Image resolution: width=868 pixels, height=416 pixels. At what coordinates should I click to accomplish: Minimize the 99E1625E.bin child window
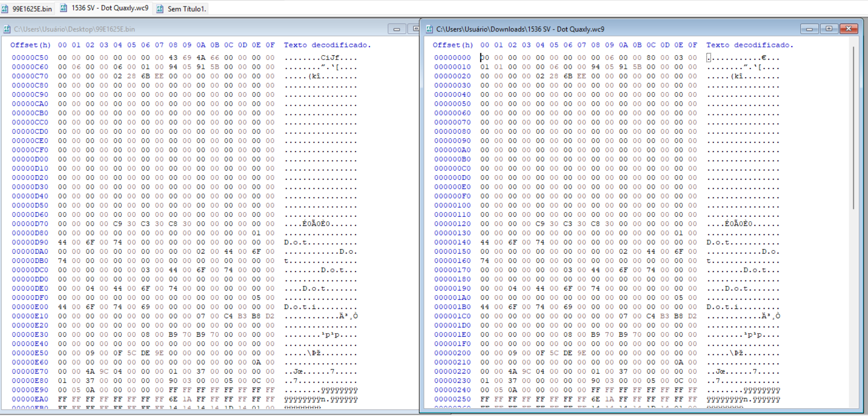pos(396,29)
